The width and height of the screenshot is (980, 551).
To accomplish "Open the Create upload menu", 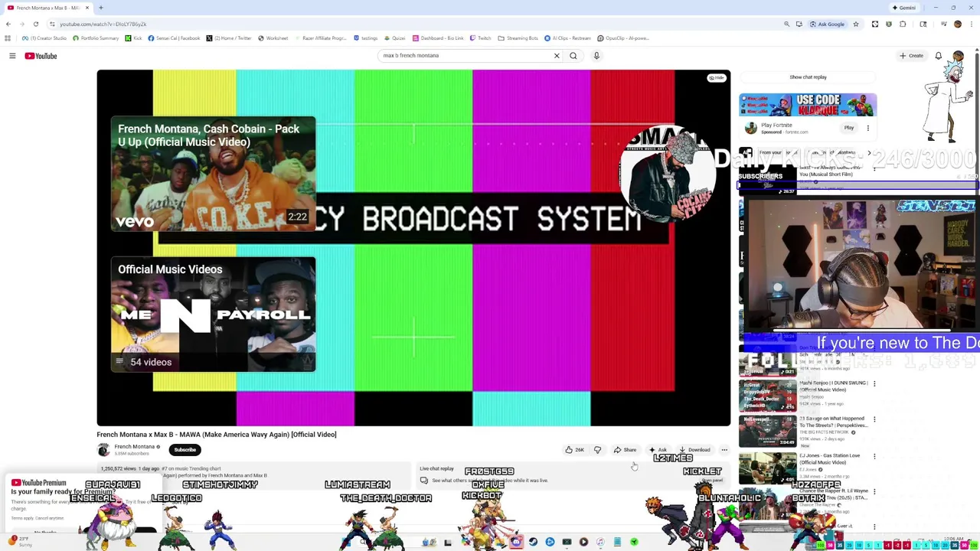I will coord(911,56).
